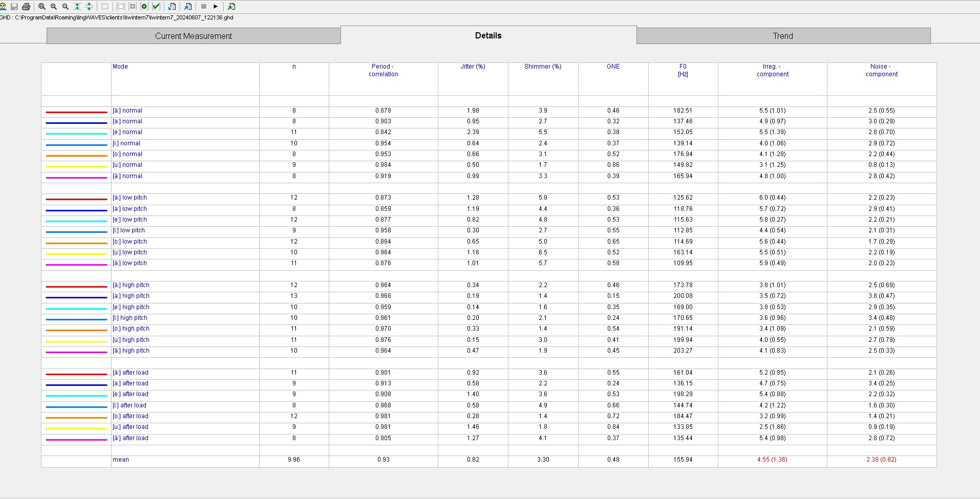Click the Period-correlation column header
This screenshot has width=980, height=499.
coord(383,70)
